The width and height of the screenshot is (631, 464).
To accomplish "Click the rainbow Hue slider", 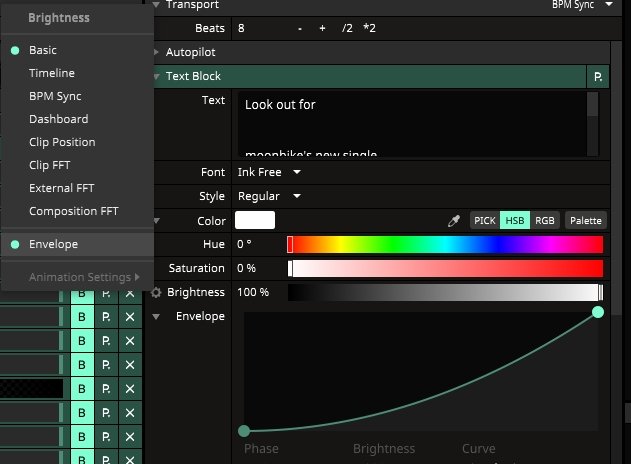I will (x=445, y=244).
